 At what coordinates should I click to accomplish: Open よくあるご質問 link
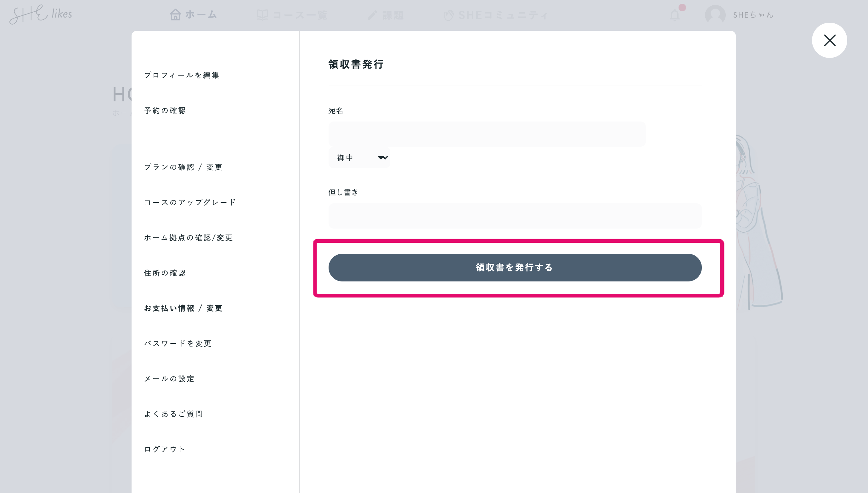tap(174, 414)
